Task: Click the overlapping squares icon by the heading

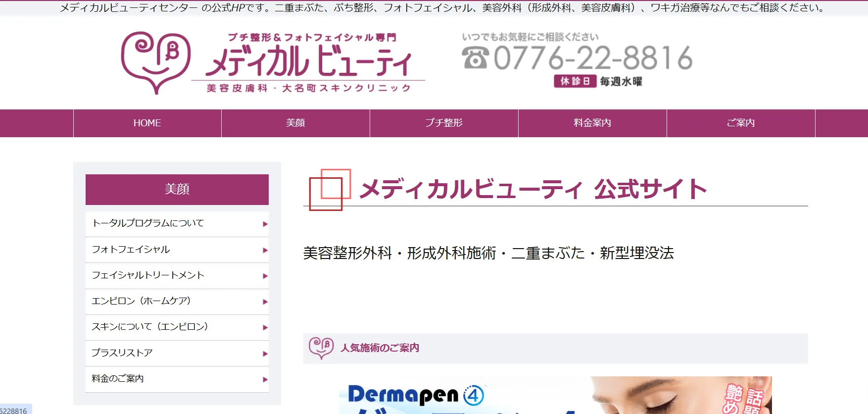Action: click(330, 190)
